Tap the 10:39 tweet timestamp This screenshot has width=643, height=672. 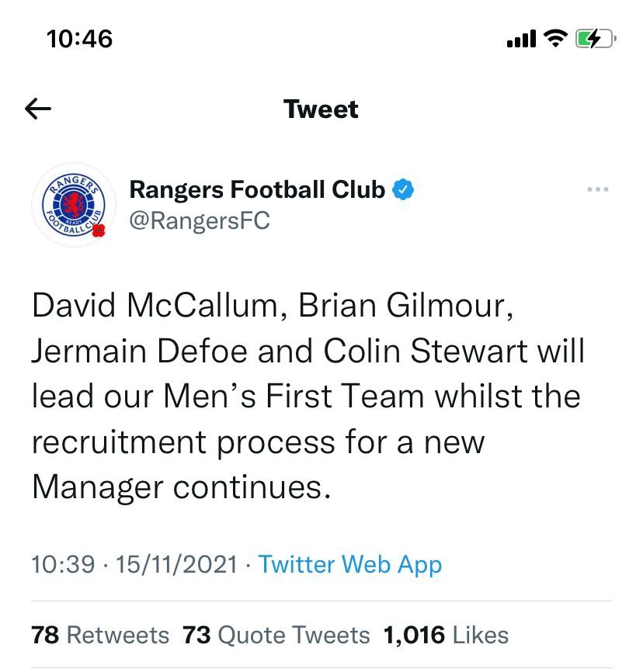click(x=63, y=564)
